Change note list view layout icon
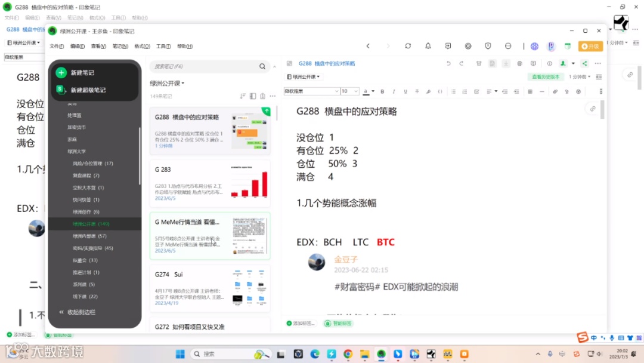The width and height of the screenshot is (644, 363). [253, 96]
